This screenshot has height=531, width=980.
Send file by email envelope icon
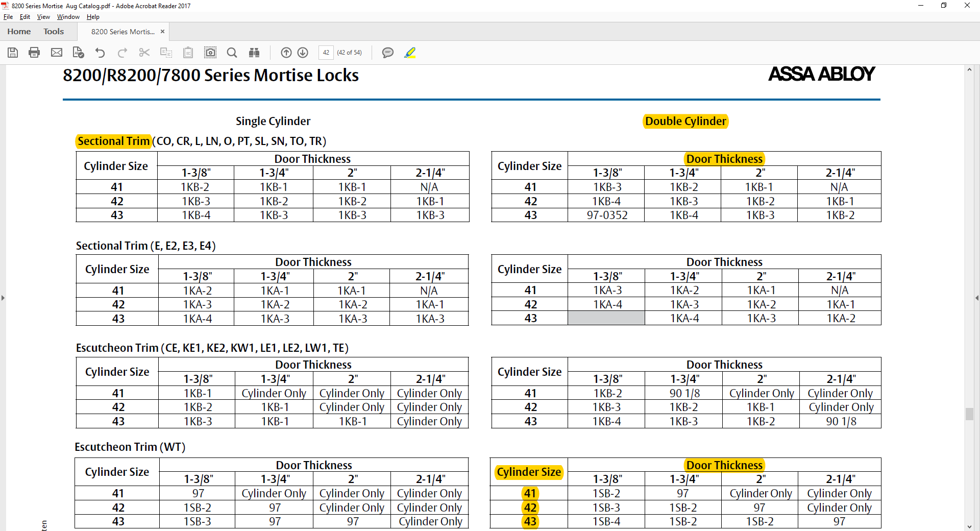click(57, 53)
